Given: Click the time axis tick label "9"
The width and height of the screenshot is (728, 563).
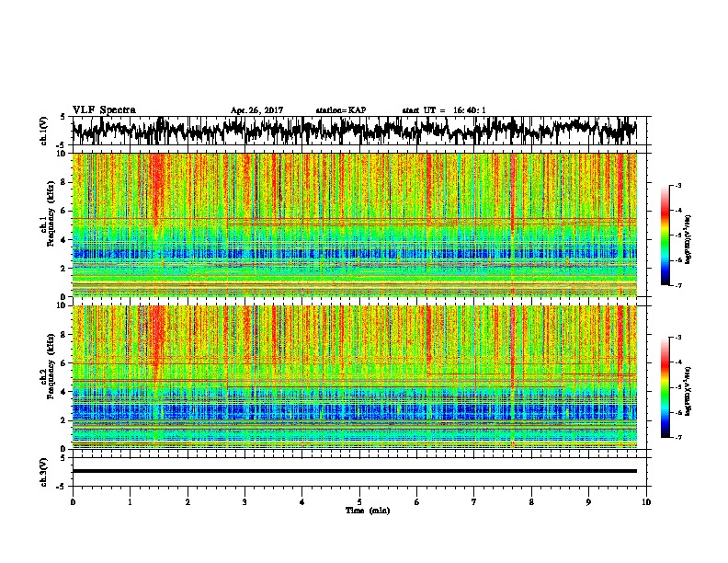Looking at the screenshot, I should [x=588, y=502].
